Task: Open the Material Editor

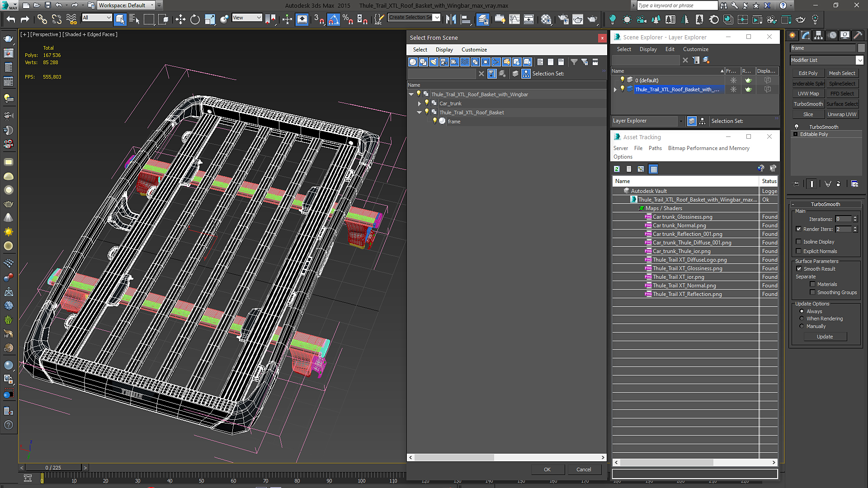Action: pos(547,19)
